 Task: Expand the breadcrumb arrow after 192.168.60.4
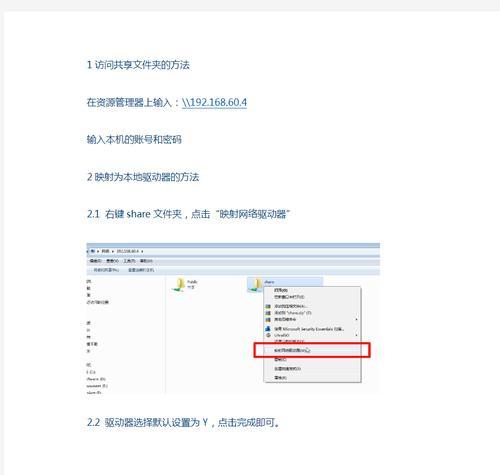[x=142, y=251]
